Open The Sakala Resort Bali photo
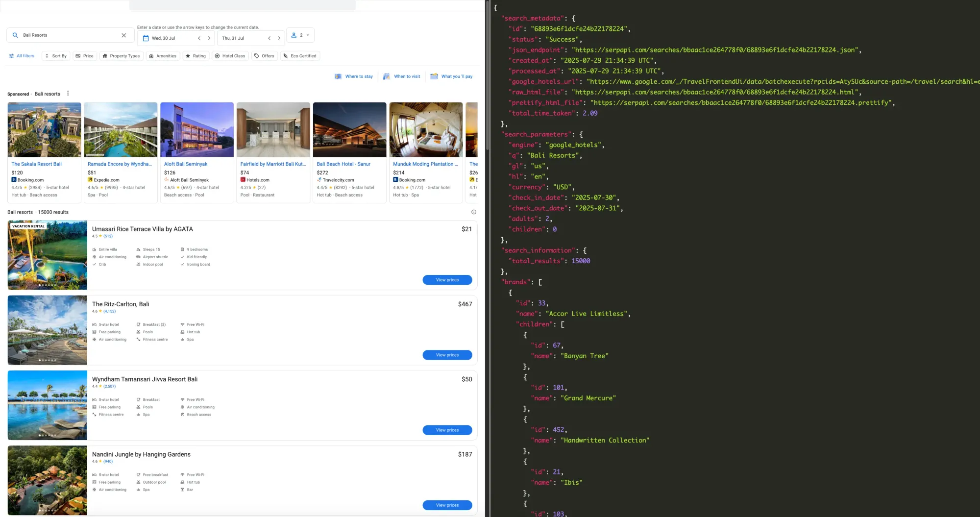Image resolution: width=980 pixels, height=517 pixels. point(45,129)
